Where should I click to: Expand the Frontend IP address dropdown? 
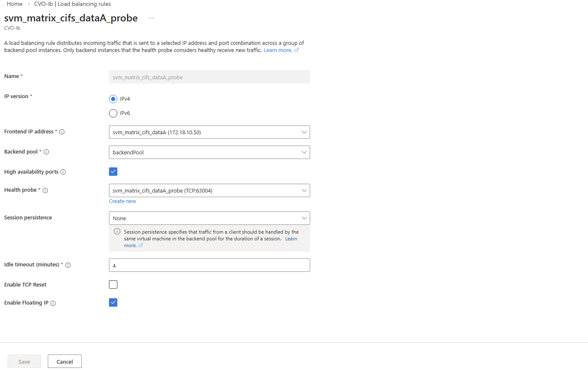pos(210,132)
